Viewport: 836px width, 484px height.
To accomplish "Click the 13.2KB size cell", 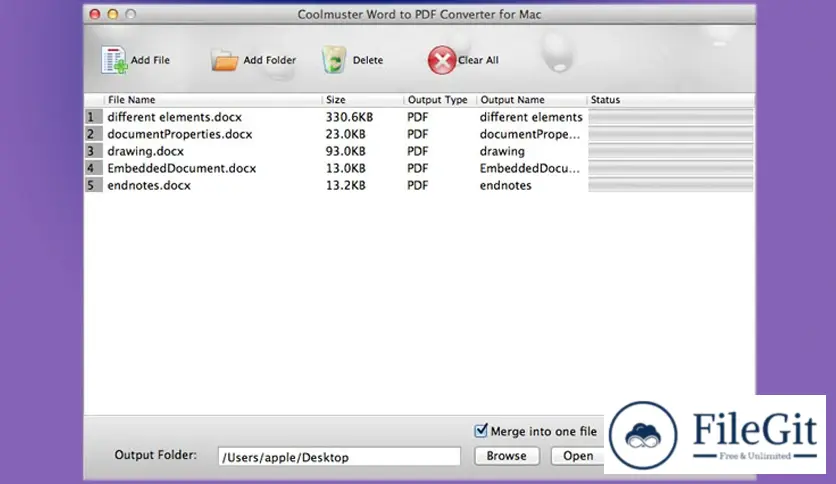I will (x=345, y=185).
